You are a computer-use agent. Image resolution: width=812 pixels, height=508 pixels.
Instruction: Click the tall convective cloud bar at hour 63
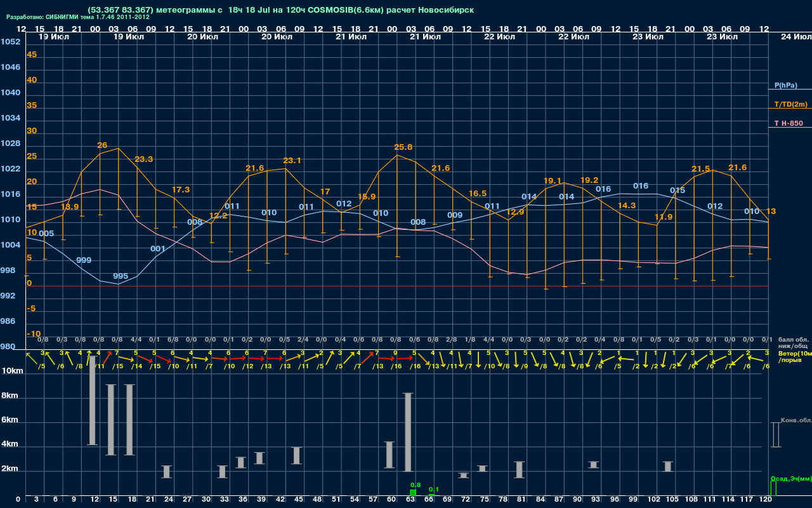click(x=408, y=432)
